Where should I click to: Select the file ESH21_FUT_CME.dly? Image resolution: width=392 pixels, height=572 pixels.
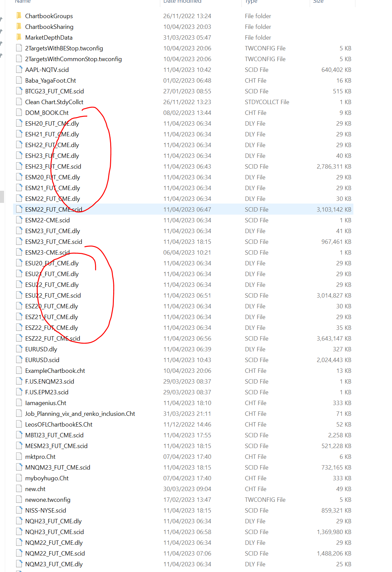[52, 134]
